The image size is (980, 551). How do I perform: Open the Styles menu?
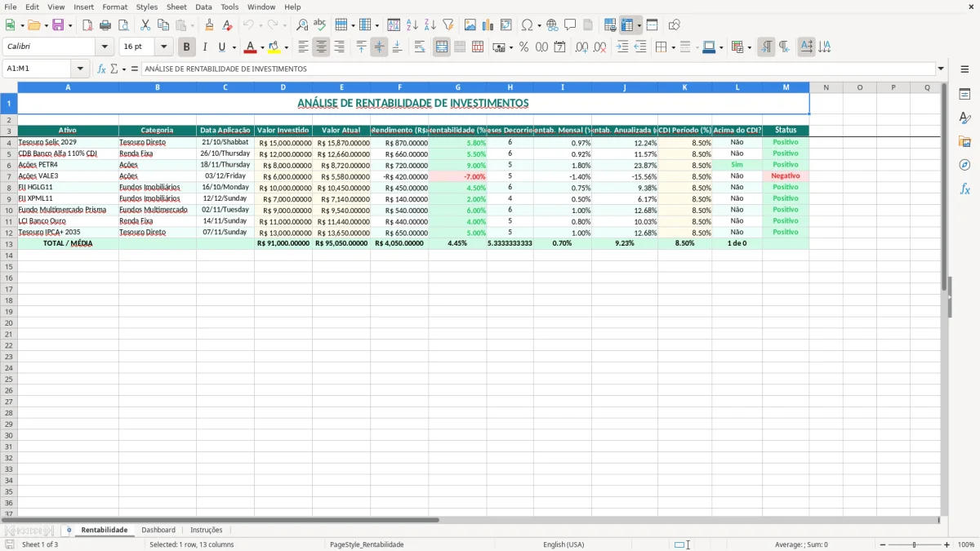[x=147, y=7]
